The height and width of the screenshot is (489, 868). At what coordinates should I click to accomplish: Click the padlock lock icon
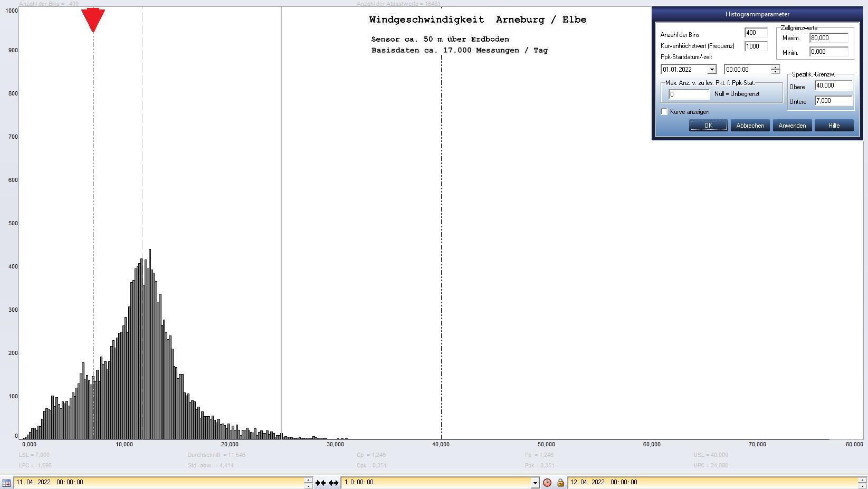click(x=560, y=483)
